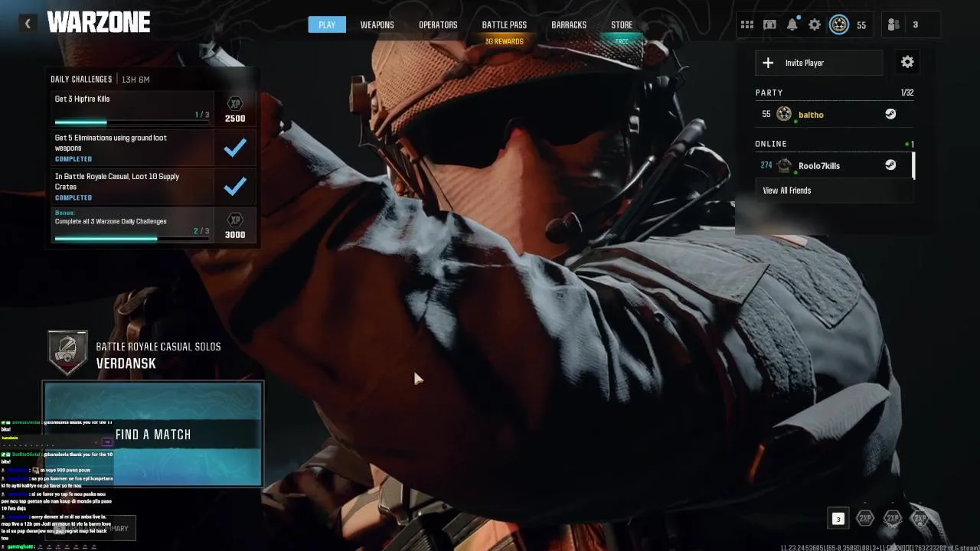Click the party count 1/32
The height and width of the screenshot is (551, 980).
click(907, 93)
